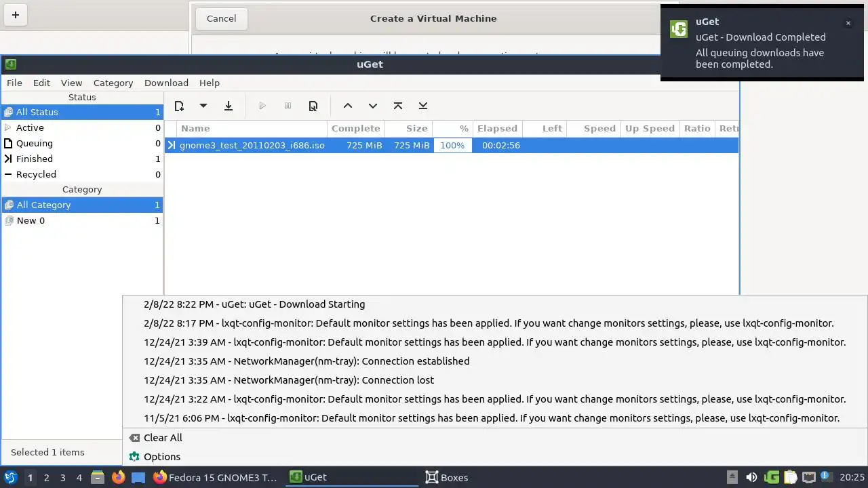Move download up with the up-chevron icon

point(347,106)
